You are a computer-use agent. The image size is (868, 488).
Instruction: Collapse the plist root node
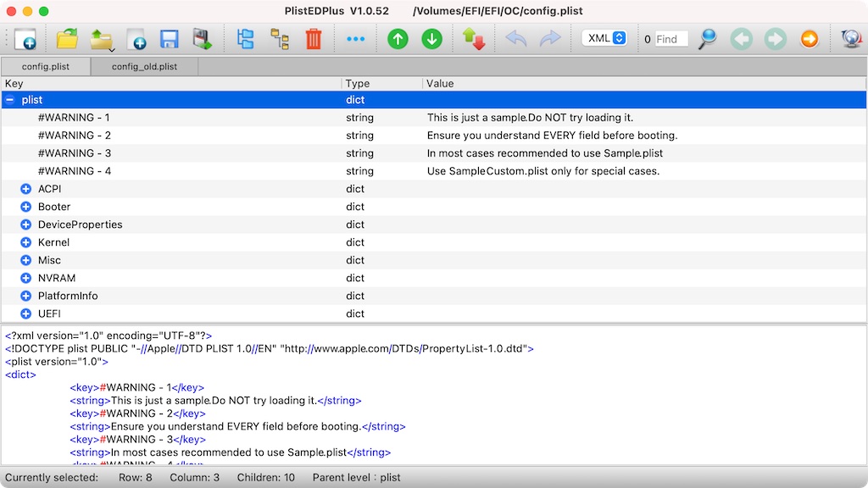point(10,100)
